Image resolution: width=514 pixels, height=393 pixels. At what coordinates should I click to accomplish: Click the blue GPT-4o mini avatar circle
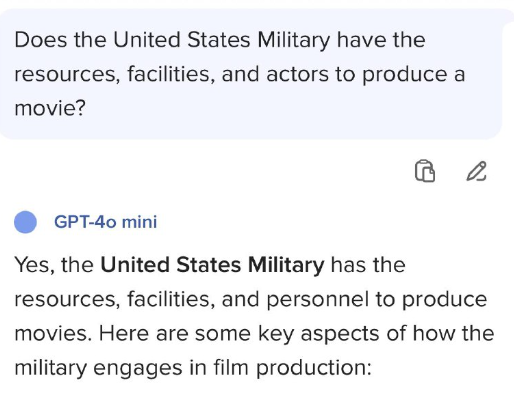[25, 222]
